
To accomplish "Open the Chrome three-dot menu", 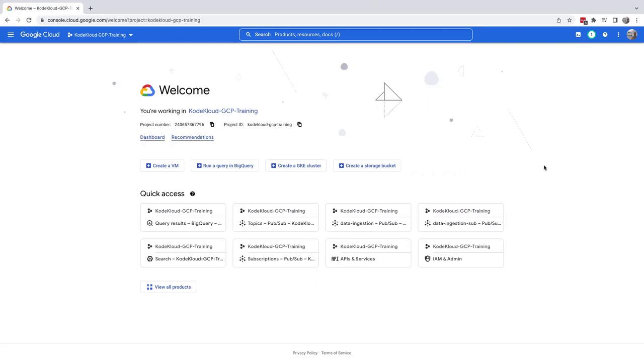I will pyautogui.click(x=636, y=20).
